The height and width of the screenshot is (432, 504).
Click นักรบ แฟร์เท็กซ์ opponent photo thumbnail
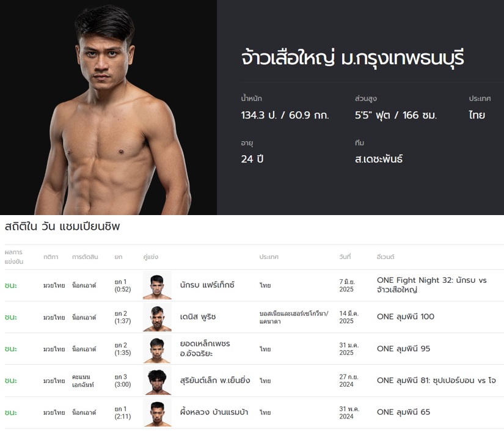[x=157, y=285]
